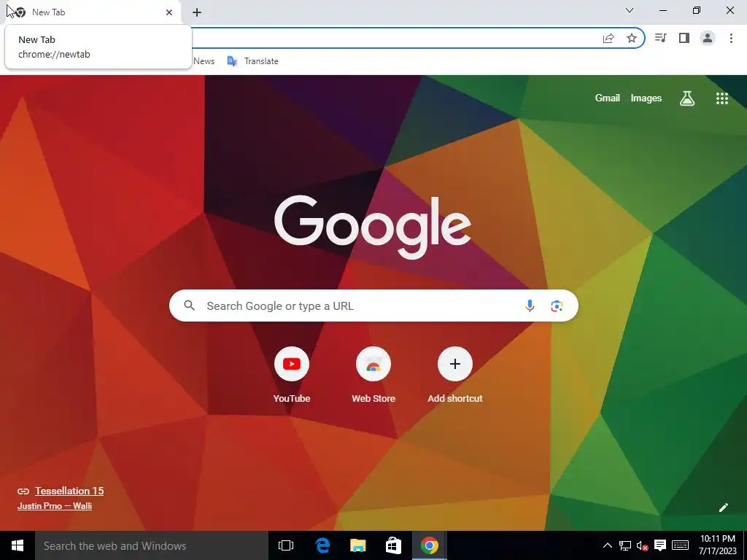Open the Tessellation 15 theme link
This screenshot has width=747, height=560.
[69, 491]
